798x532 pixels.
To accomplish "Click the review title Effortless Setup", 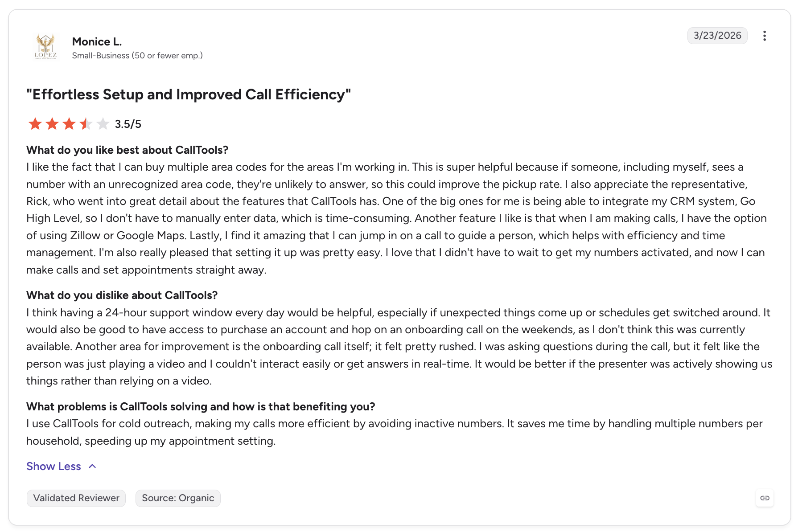I will coord(189,94).
